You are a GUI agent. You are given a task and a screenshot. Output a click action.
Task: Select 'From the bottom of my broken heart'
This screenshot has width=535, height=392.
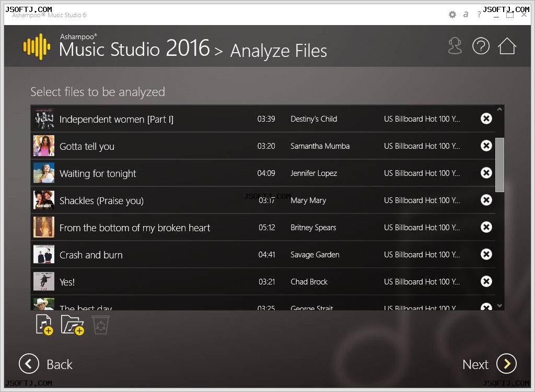135,228
